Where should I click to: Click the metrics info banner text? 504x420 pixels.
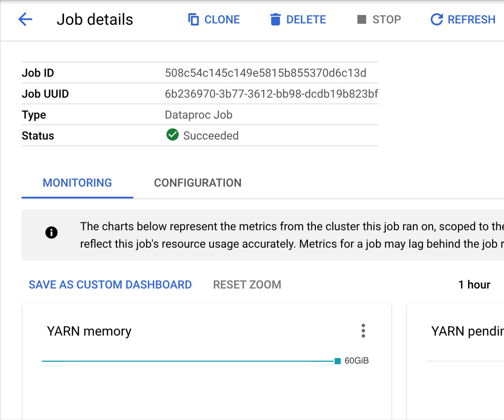292,235
